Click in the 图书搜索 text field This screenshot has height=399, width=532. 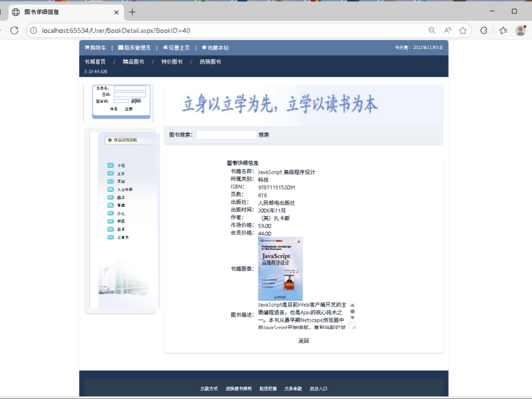point(226,135)
